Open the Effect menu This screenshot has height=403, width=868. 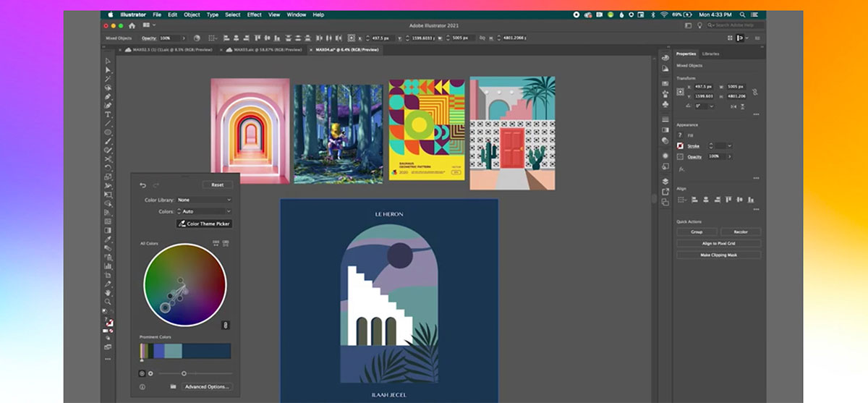pyautogui.click(x=254, y=14)
